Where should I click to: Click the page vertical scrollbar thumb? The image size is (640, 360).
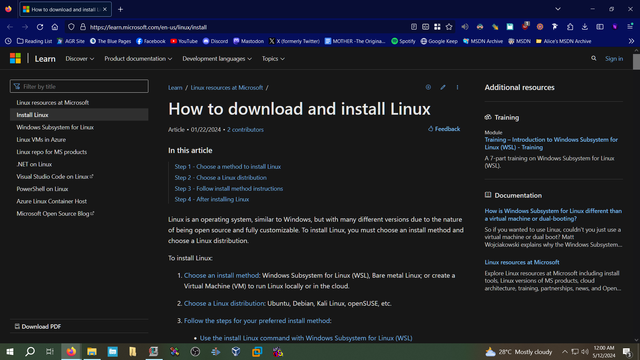[636, 62]
